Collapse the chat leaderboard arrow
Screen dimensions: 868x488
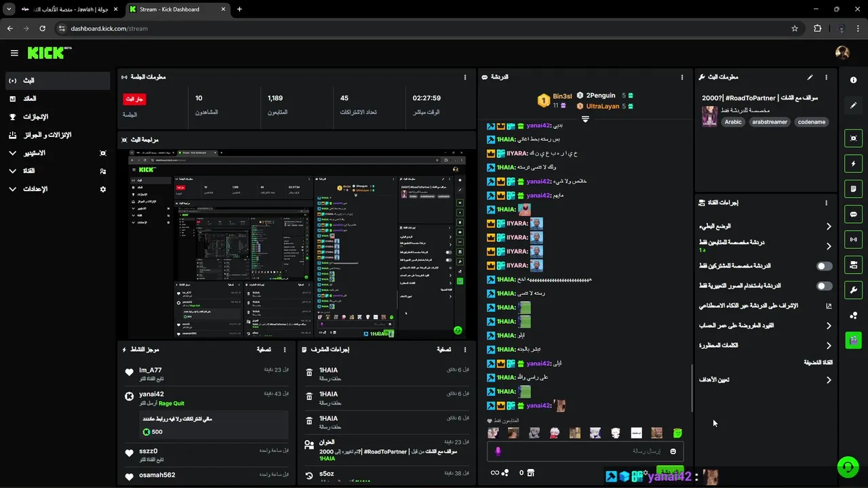585,119
